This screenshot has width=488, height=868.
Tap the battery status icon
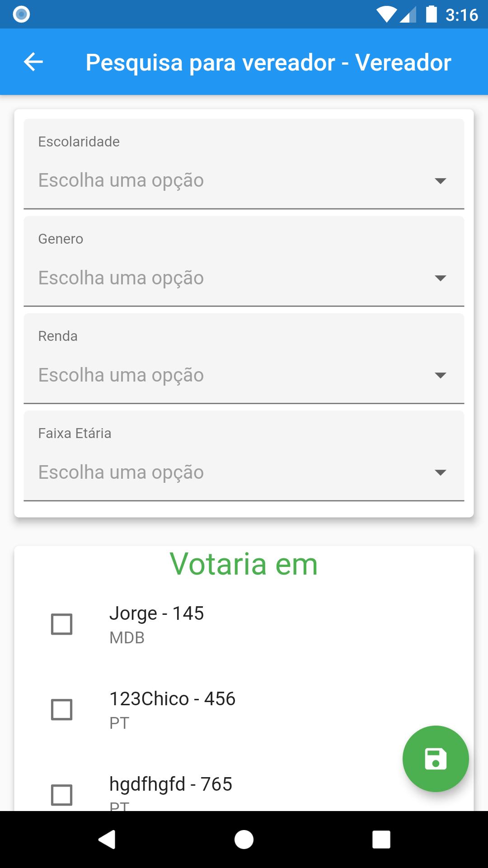pos(432,14)
